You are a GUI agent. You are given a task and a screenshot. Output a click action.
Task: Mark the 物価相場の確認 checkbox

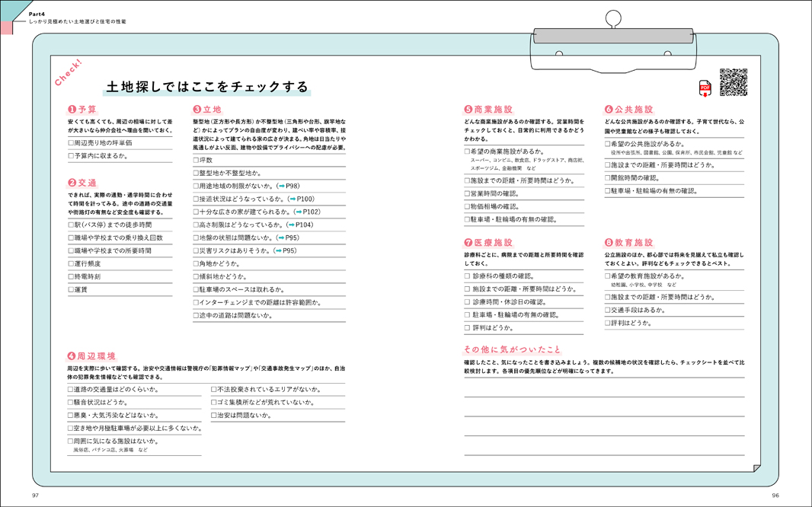click(467, 207)
